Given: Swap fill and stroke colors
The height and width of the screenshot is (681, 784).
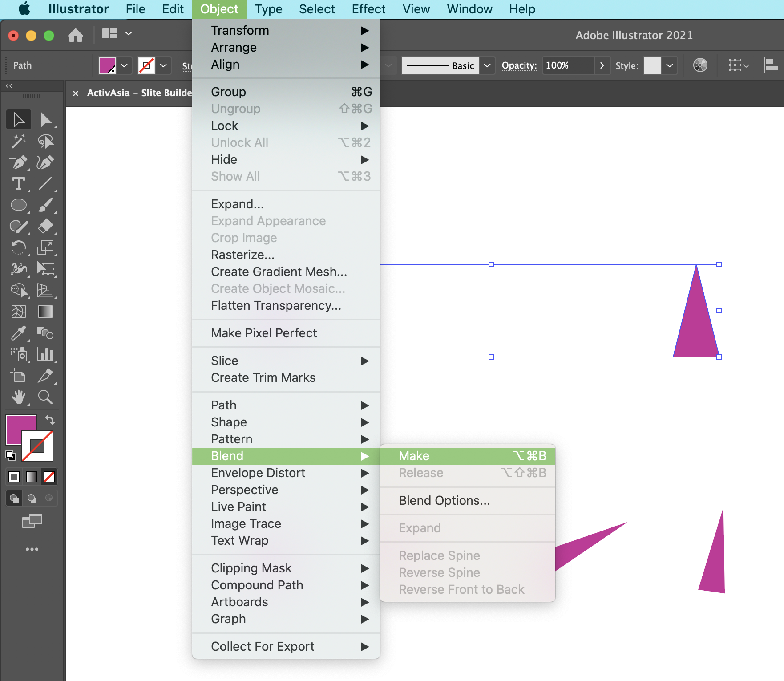Looking at the screenshot, I should (x=50, y=420).
